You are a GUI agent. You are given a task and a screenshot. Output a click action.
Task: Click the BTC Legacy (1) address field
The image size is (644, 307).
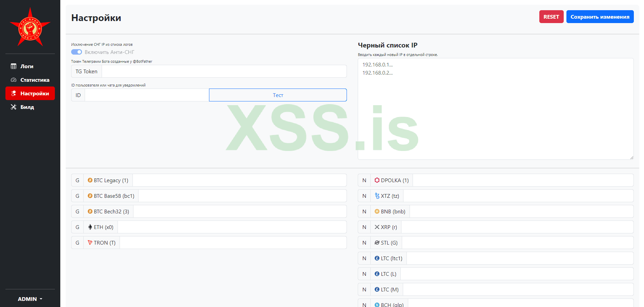[240, 180]
